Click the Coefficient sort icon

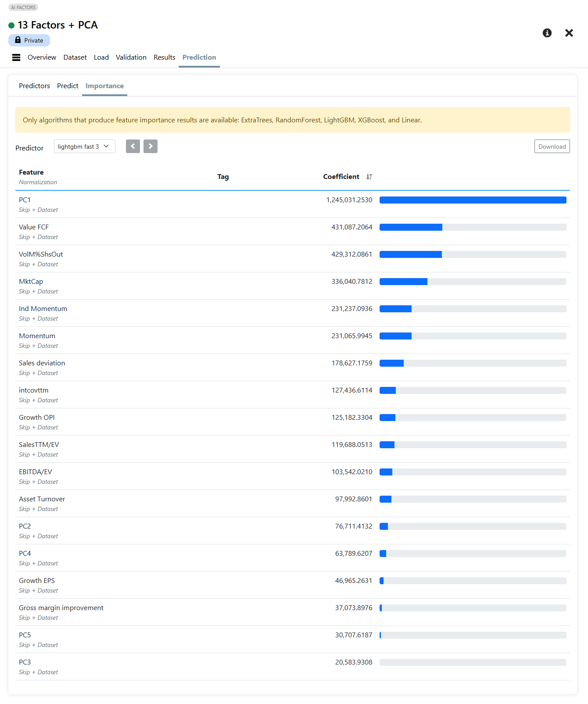[369, 177]
